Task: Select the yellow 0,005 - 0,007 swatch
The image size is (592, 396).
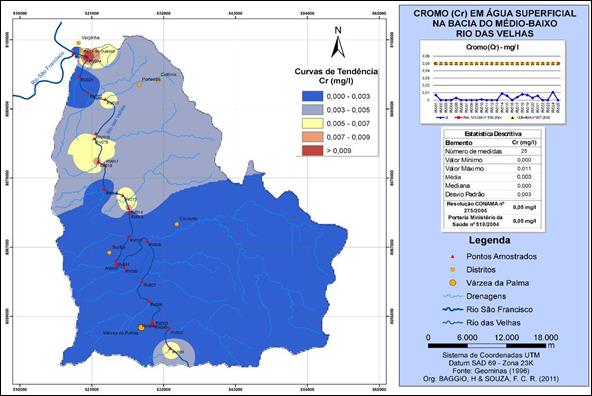Action: click(313, 123)
